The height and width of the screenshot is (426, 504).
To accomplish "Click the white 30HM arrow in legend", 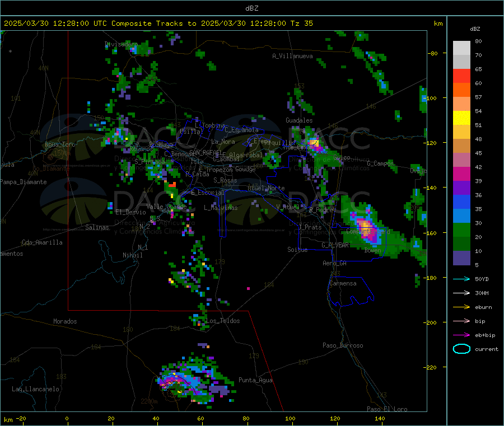I will [461, 293].
